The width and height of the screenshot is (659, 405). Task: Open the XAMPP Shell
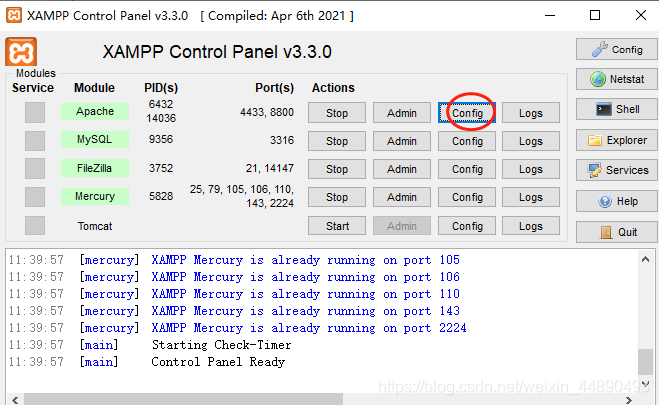click(617, 109)
